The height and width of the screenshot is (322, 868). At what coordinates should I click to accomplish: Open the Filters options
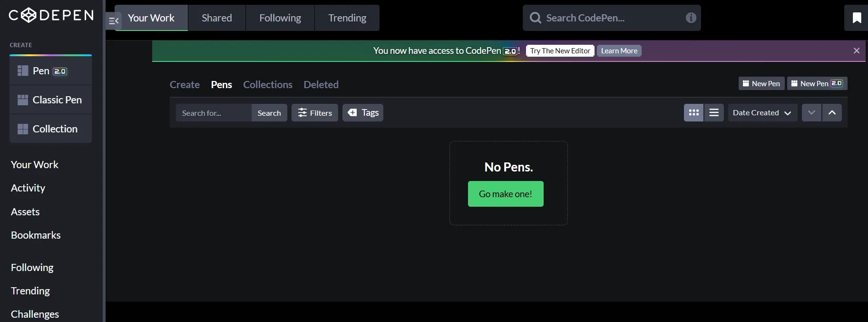[x=315, y=113]
